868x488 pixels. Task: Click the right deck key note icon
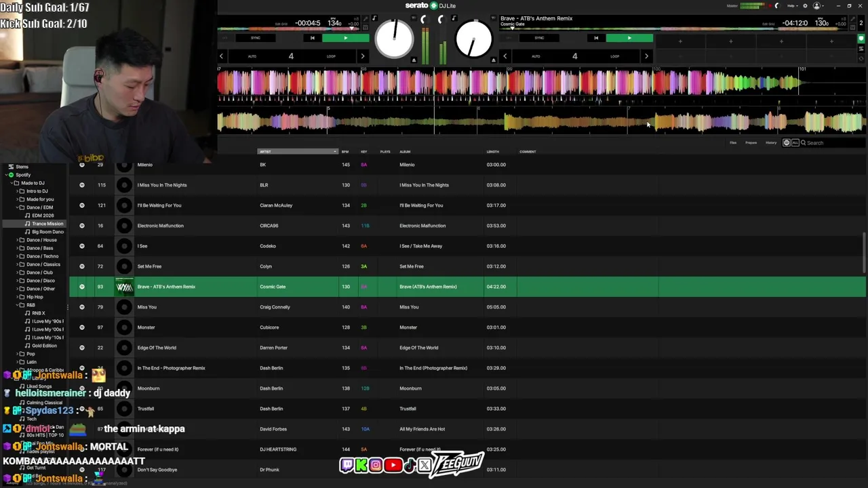(x=454, y=18)
